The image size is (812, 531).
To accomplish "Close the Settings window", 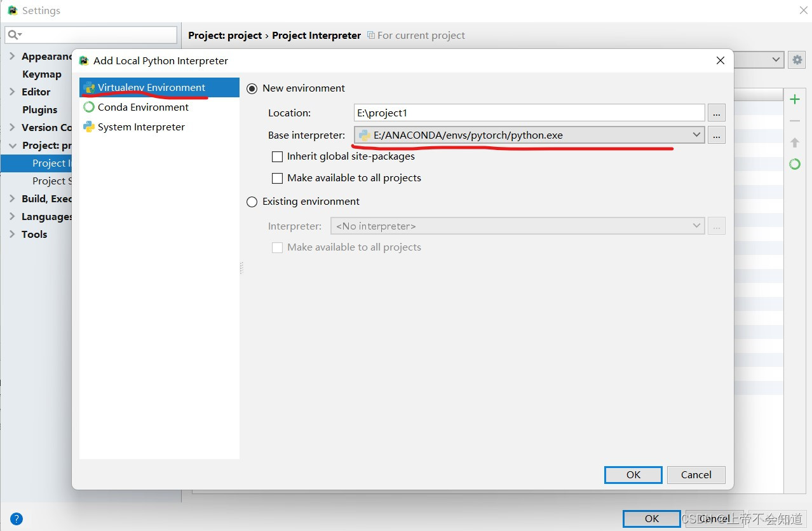I will 803,10.
